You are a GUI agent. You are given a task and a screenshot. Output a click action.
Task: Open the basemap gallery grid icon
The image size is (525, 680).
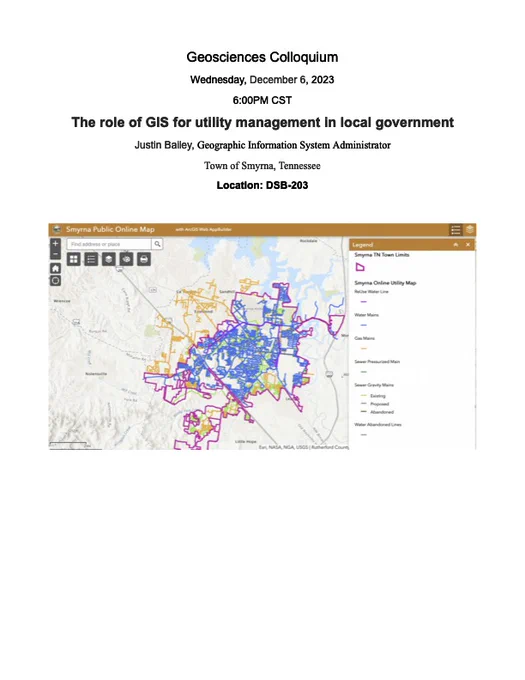point(74,259)
